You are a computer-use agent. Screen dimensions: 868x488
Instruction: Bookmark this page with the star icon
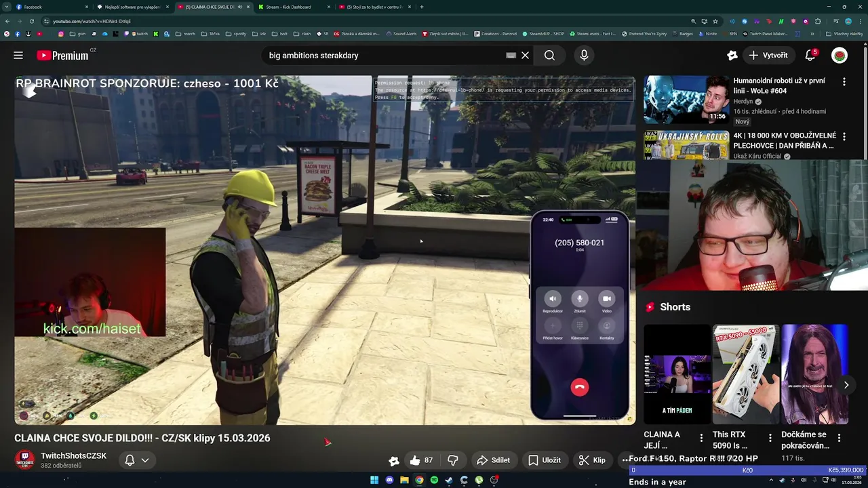pyautogui.click(x=715, y=21)
